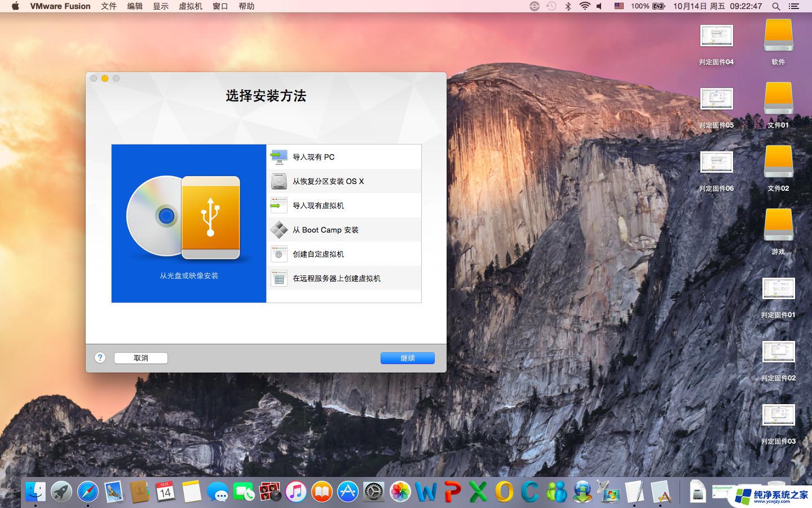The height and width of the screenshot is (508, 812).
Task: Open Messages in the Dock
Action: [218, 492]
